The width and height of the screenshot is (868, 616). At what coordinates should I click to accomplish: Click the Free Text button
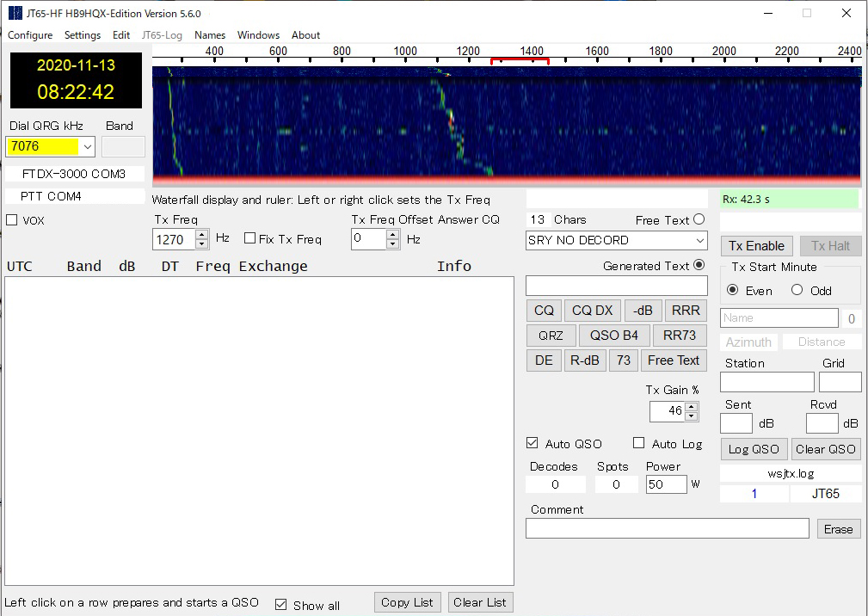(674, 360)
